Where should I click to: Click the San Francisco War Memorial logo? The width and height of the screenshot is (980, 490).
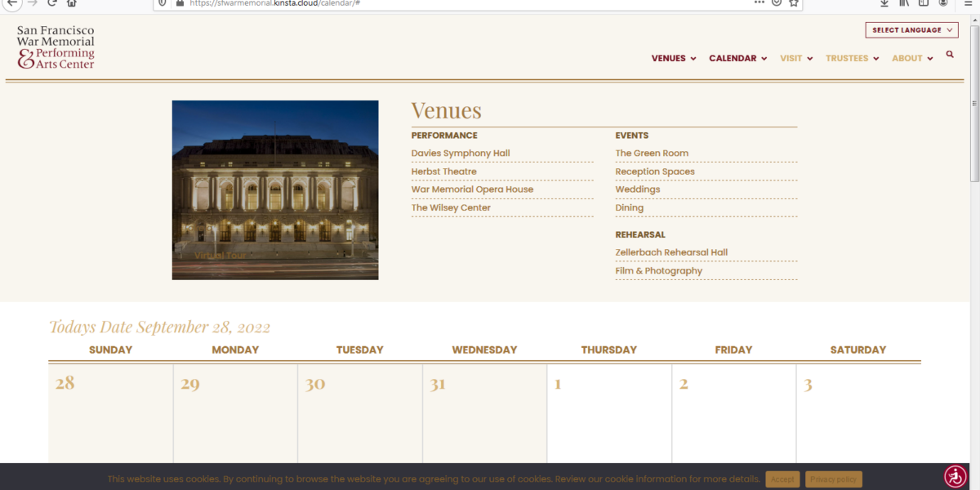[x=56, y=47]
